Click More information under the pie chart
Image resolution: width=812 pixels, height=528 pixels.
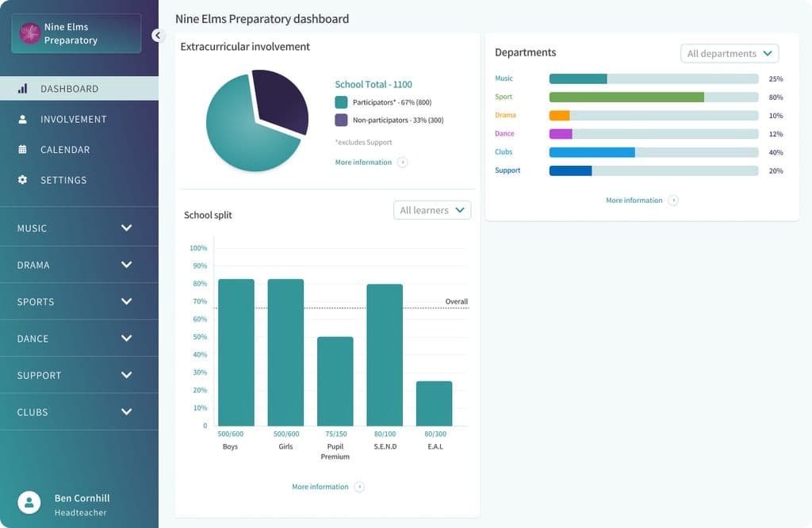[x=363, y=163]
